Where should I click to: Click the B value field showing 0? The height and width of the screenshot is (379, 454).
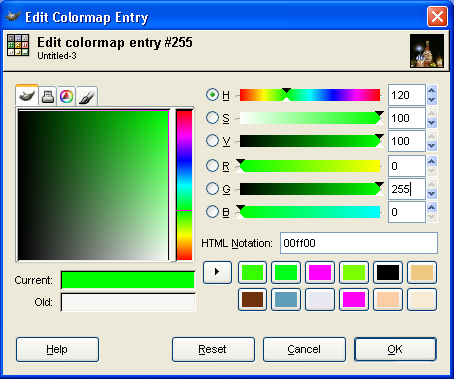pos(407,212)
